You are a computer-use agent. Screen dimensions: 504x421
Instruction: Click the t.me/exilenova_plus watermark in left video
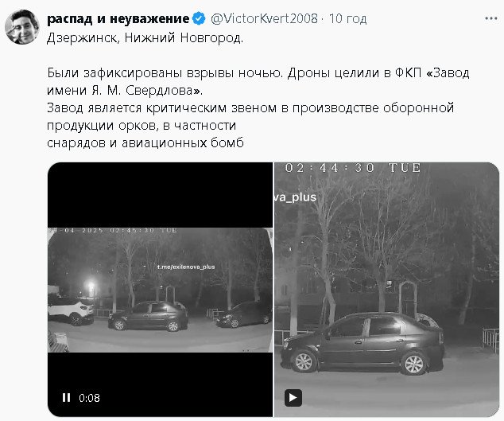[x=186, y=267]
